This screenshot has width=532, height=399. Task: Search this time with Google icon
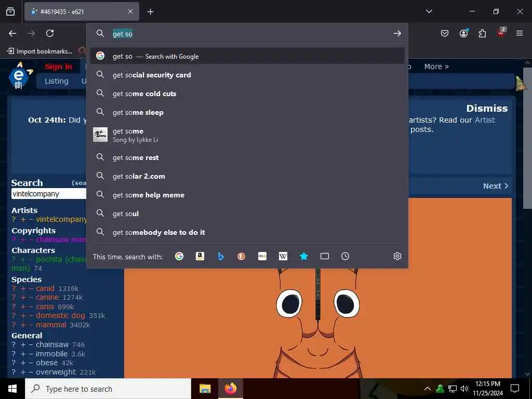179,256
